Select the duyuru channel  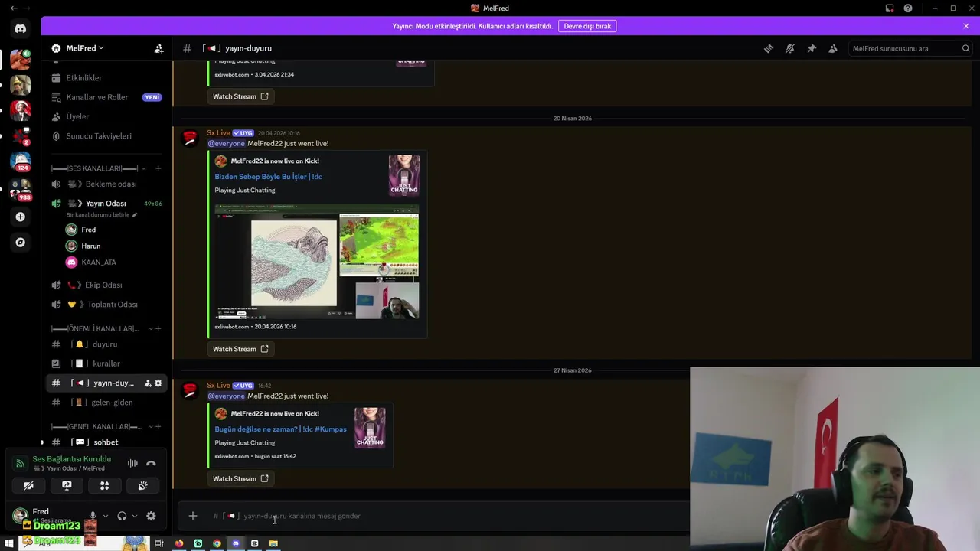click(106, 344)
